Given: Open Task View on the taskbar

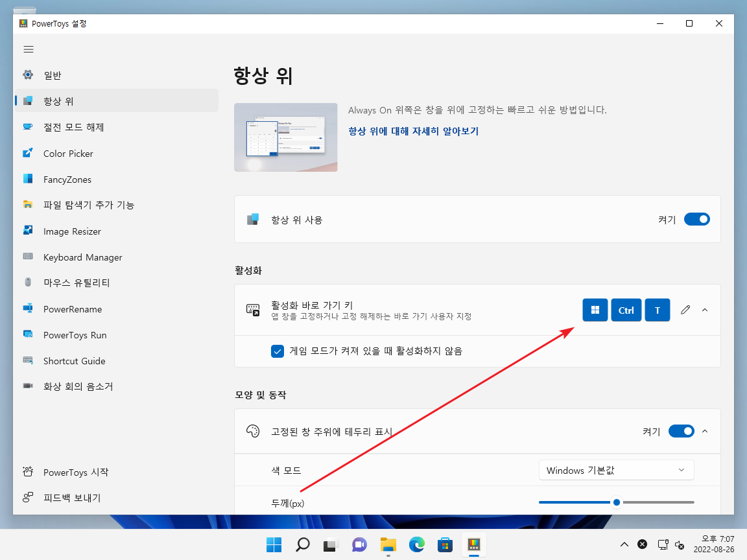Looking at the screenshot, I should [x=331, y=544].
